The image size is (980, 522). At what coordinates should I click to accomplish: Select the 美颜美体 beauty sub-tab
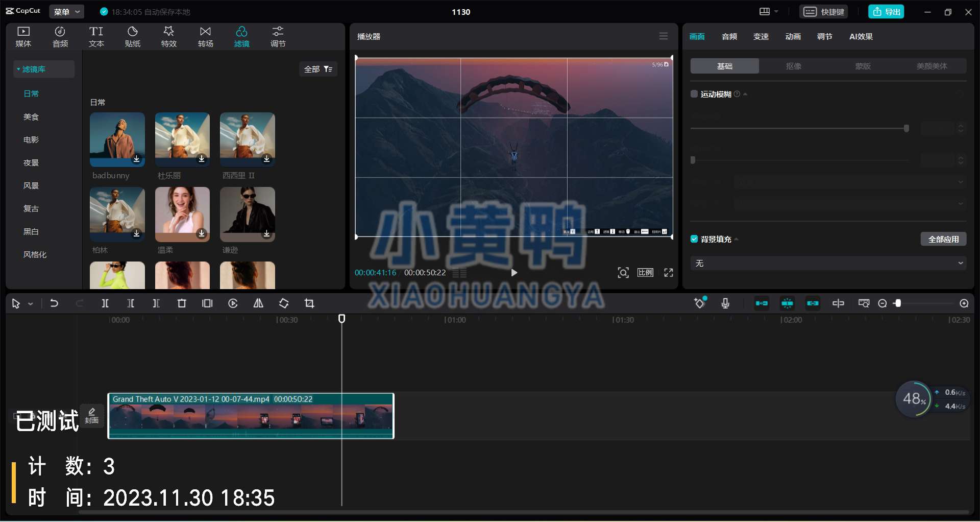coord(932,66)
